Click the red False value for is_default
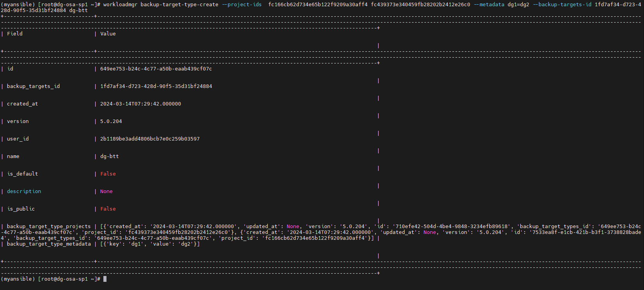644x290 pixels. coord(108,174)
